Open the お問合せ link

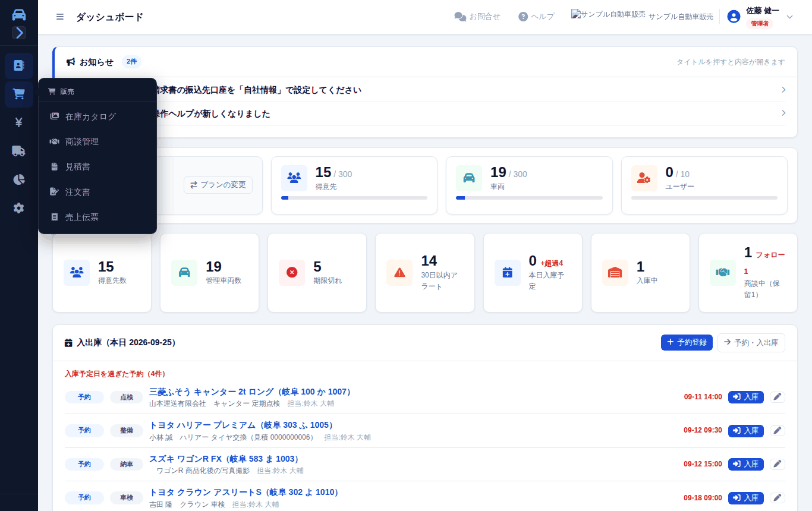pos(477,17)
